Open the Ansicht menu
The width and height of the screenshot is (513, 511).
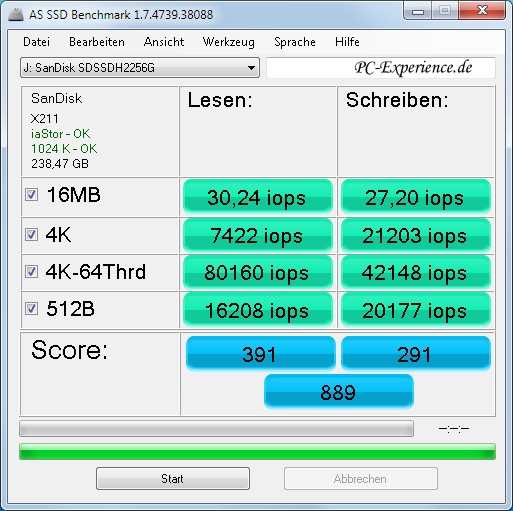164,42
